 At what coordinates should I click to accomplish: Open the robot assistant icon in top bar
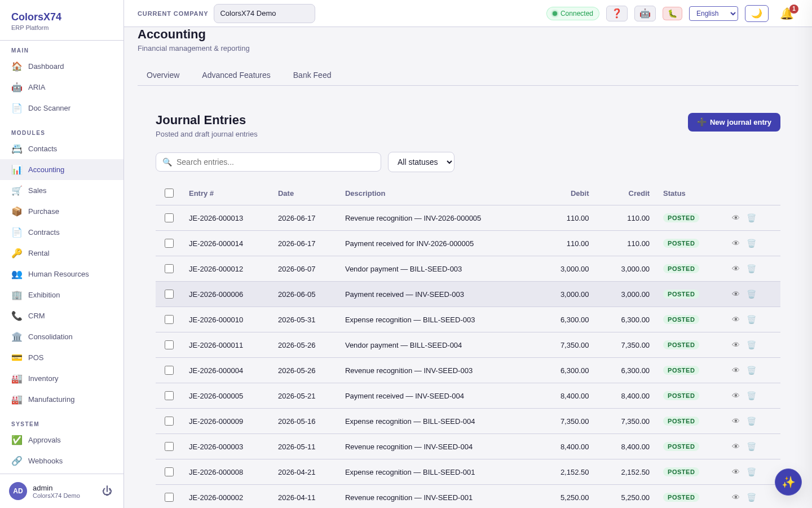coord(645,14)
